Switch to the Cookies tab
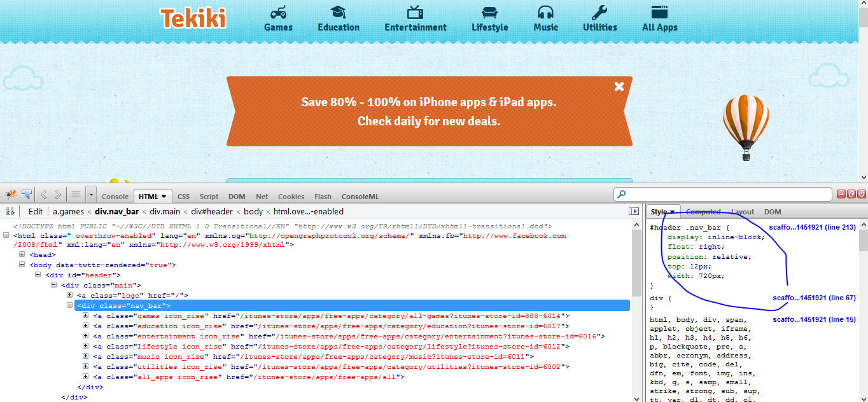The image size is (868, 402). click(x=291, y=197)
